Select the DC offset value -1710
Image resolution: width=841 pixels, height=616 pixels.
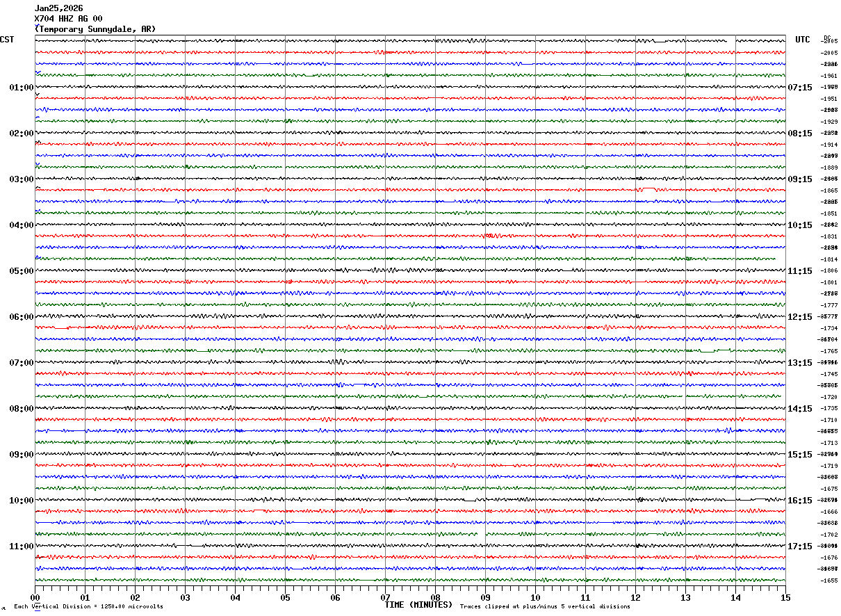[x=829, y=420]
